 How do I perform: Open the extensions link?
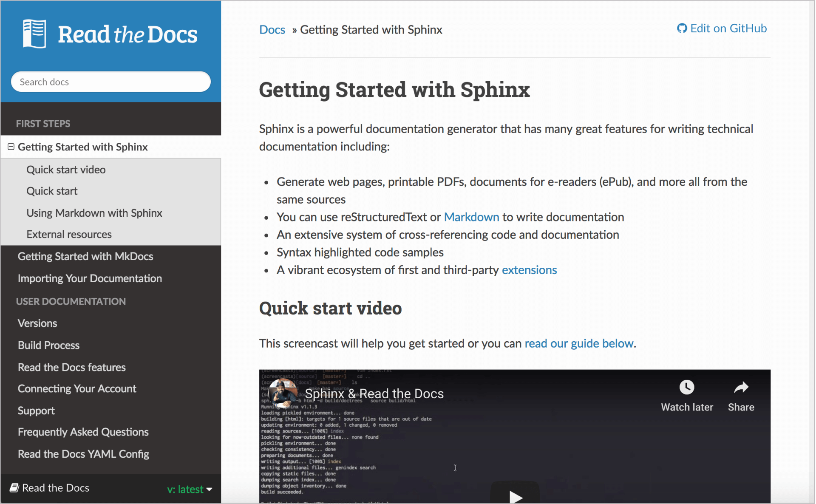529,270
